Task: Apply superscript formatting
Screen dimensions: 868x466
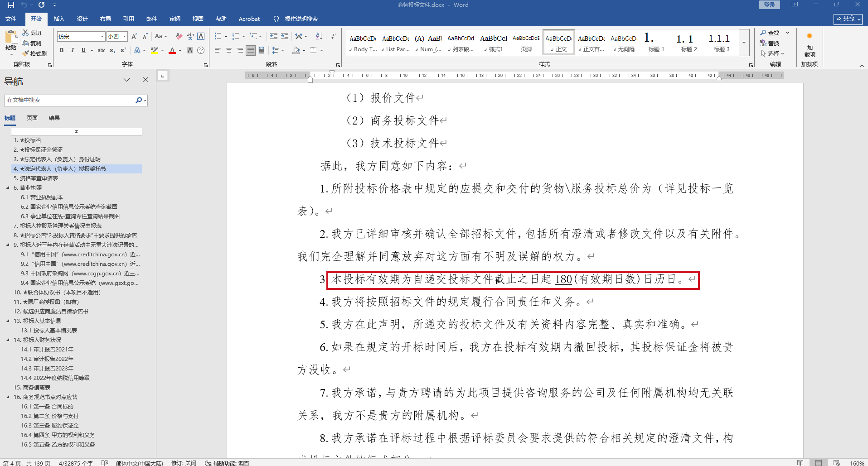Action: tap(123, 50)
